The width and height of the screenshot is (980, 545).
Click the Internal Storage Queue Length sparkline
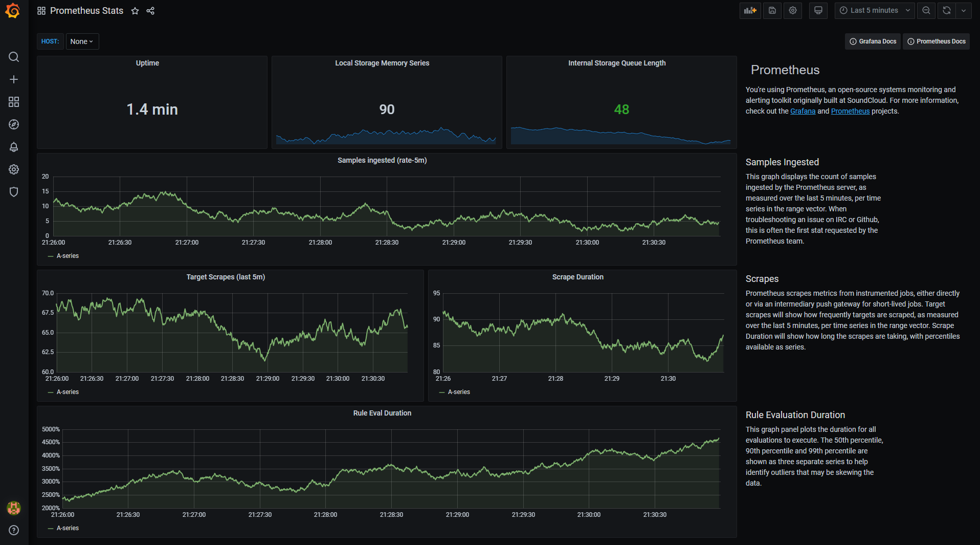point(621,136)
